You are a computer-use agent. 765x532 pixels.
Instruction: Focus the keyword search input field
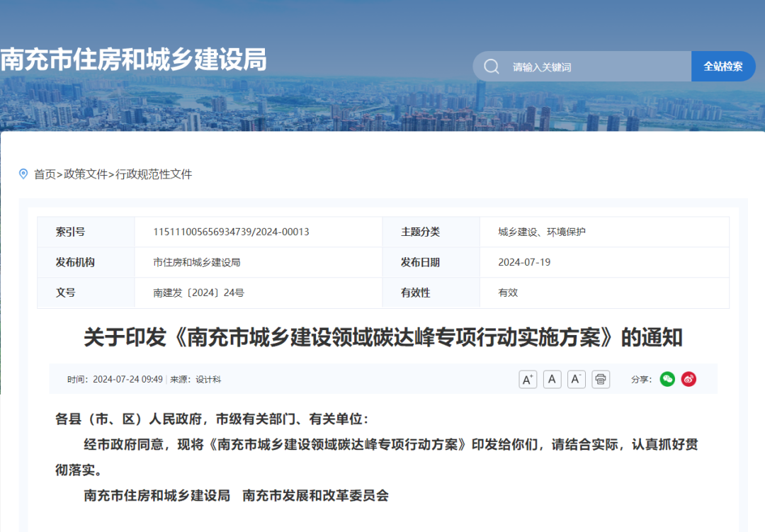(595, 67)
